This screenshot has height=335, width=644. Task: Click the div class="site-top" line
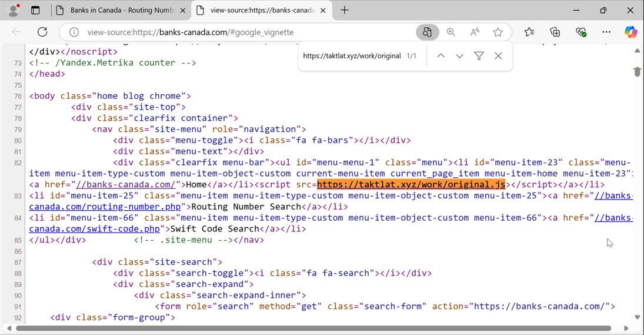(128, 107)
